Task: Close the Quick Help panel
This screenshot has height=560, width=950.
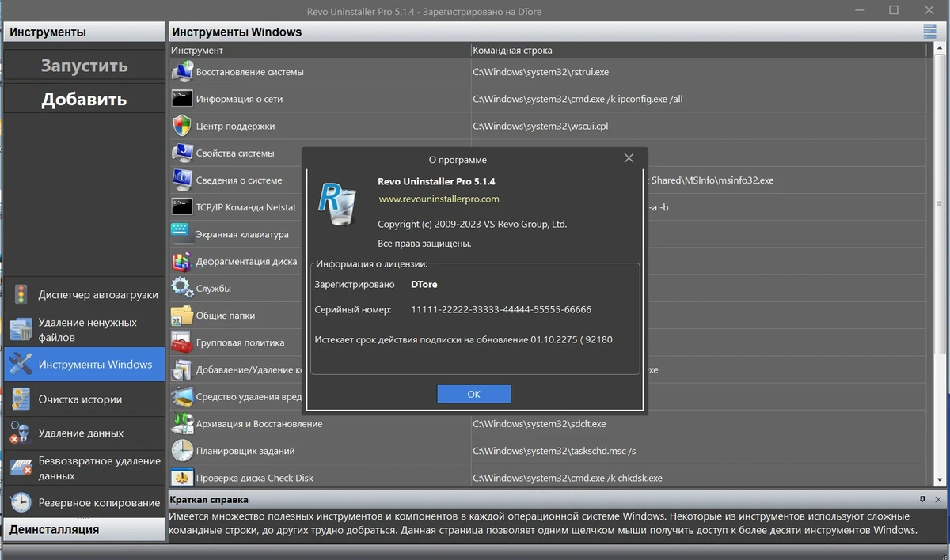Action: point(938,499)
